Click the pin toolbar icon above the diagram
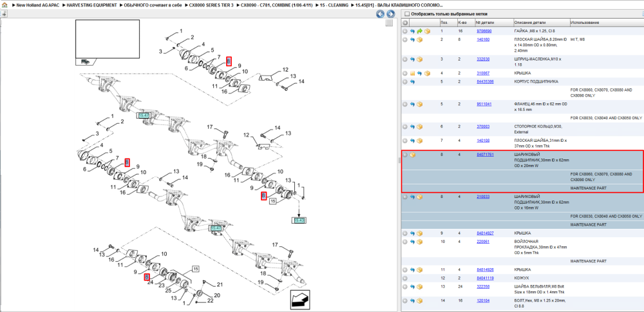Viewport: 644px width, 312px height. [x=4, y=14]
